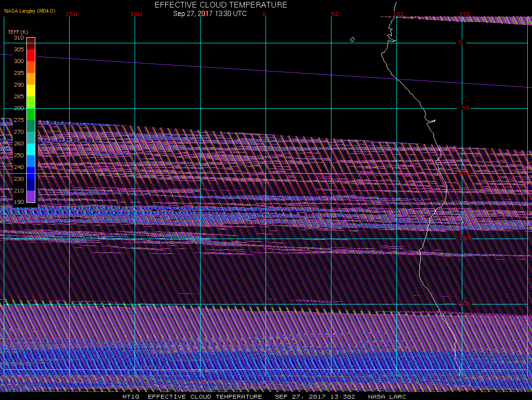Select the 210 legend value
The image size is (532, 400).
click(x=19, y=191)
